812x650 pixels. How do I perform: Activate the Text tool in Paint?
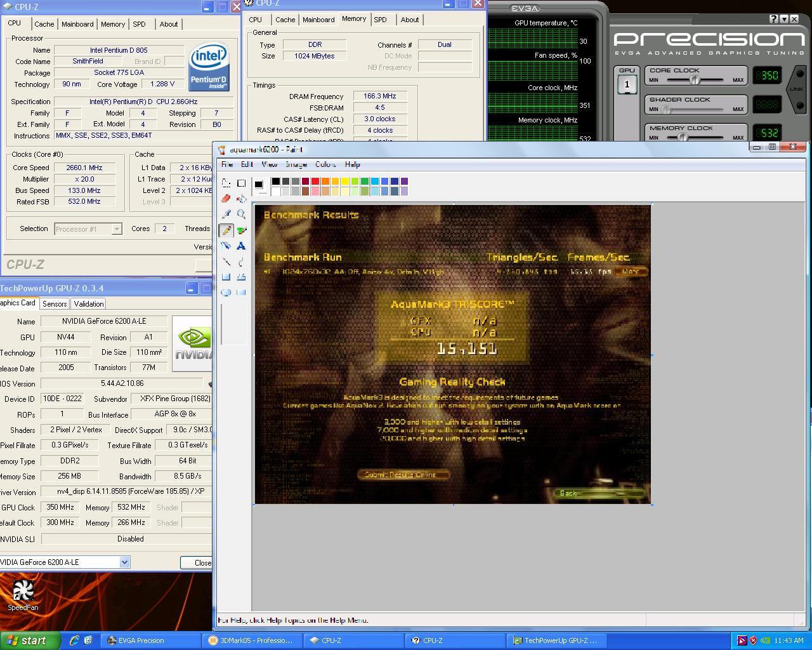(241, 246)
